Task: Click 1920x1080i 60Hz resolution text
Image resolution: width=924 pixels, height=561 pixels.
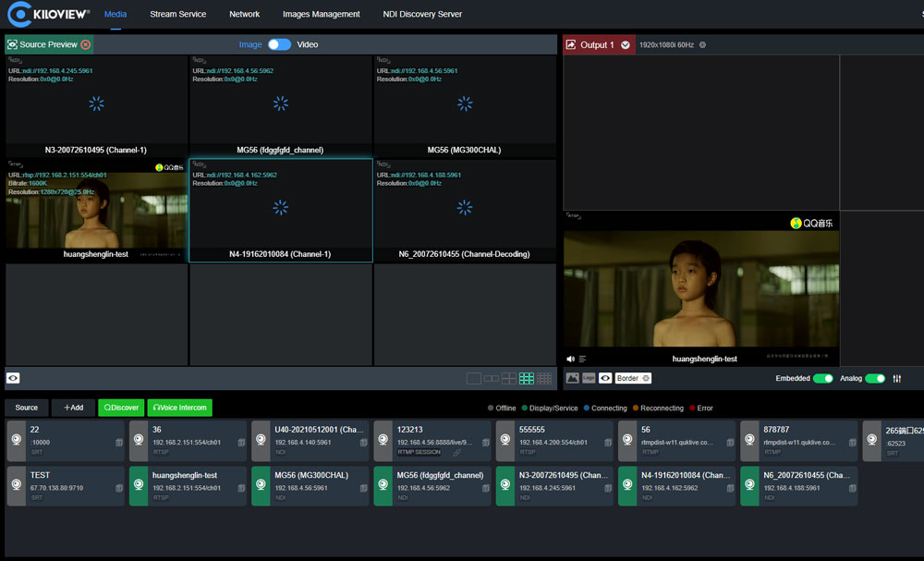Action: tap(666, 44)
